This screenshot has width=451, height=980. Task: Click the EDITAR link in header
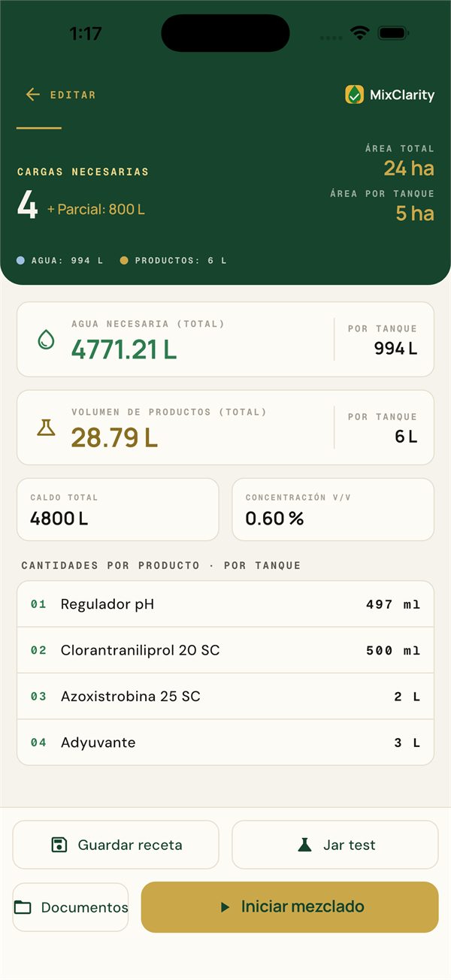(x=73, y=95)
